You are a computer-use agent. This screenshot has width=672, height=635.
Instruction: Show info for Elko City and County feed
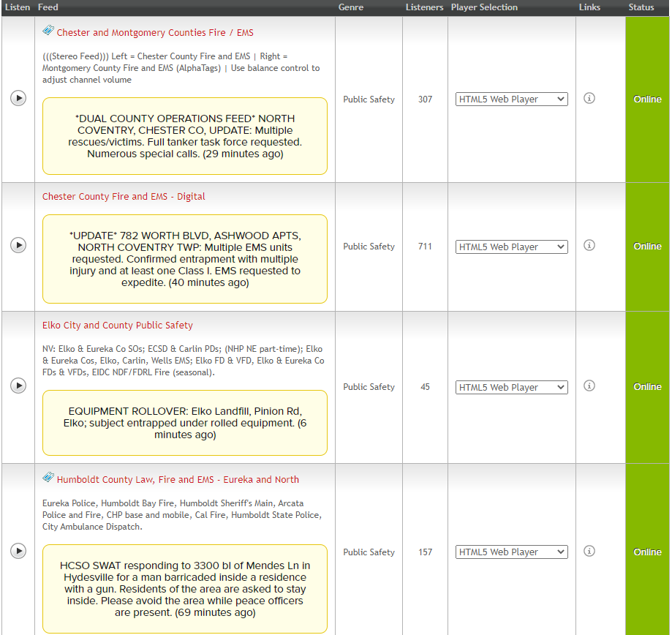[589, 386]
